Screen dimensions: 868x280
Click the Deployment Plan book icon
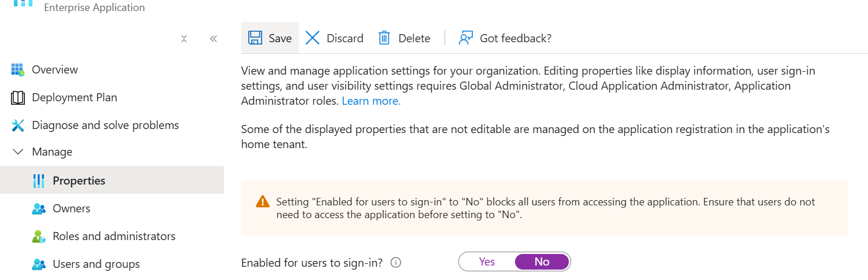click(18, 97)
